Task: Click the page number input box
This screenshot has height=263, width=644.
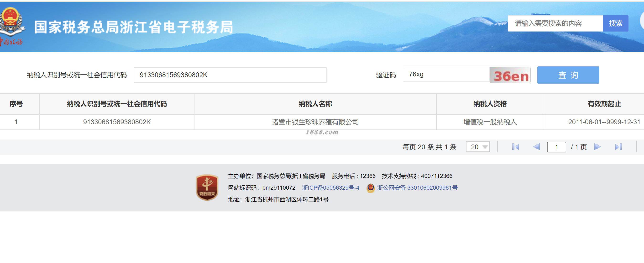Action: pyautogui.click(x=556, y=147)
